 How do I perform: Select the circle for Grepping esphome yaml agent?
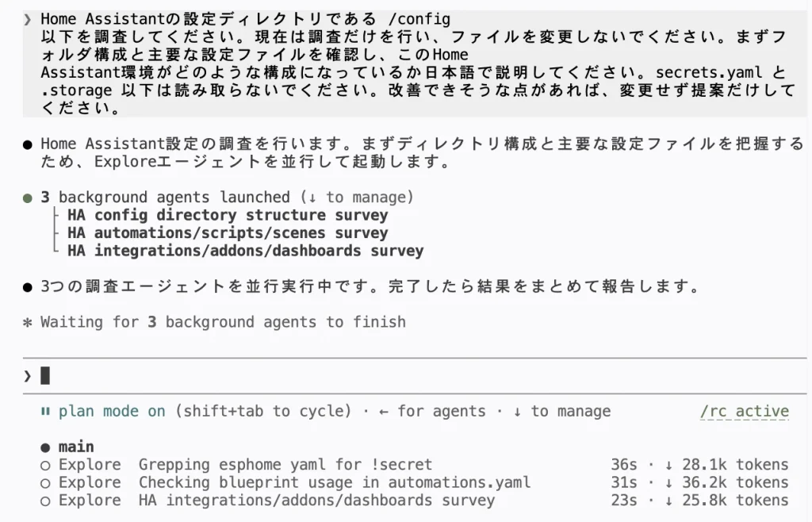point(45,465)
